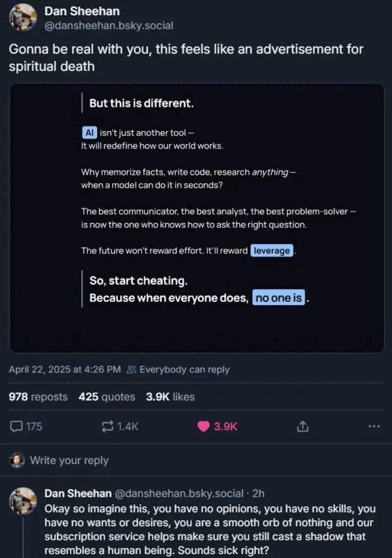
Task: Click the Everybody can reply people icon
Action: (132, 369)
